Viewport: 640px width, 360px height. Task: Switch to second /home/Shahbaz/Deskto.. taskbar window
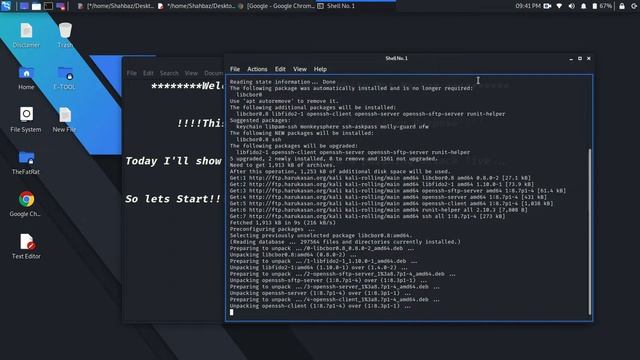[x=196, y=6]
